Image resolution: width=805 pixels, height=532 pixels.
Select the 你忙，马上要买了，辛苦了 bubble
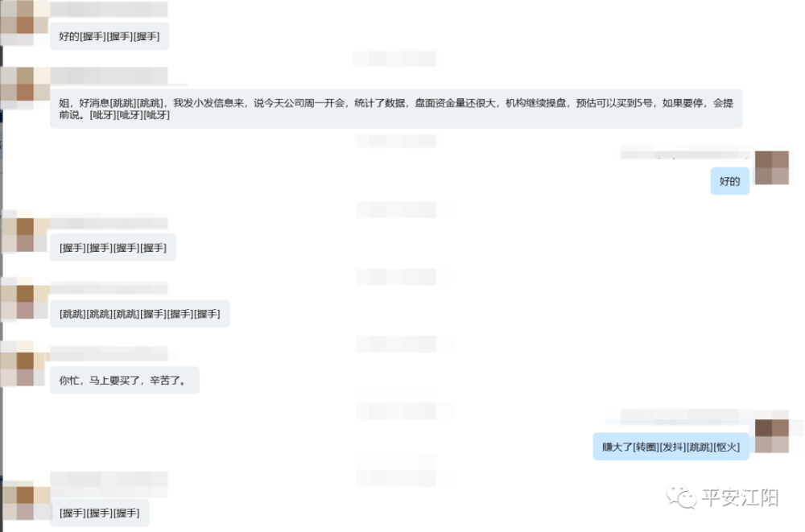[x=124, y=380]
